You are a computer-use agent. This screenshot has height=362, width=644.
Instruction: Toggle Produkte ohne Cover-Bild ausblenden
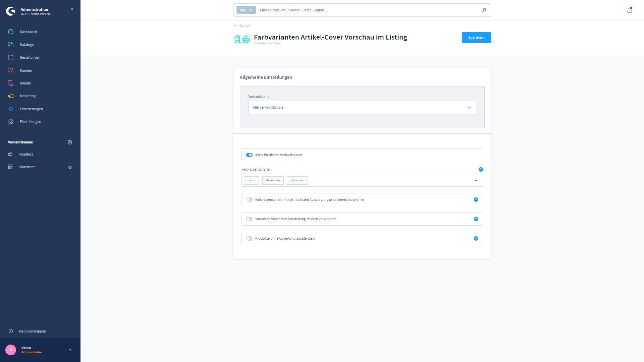250,238
